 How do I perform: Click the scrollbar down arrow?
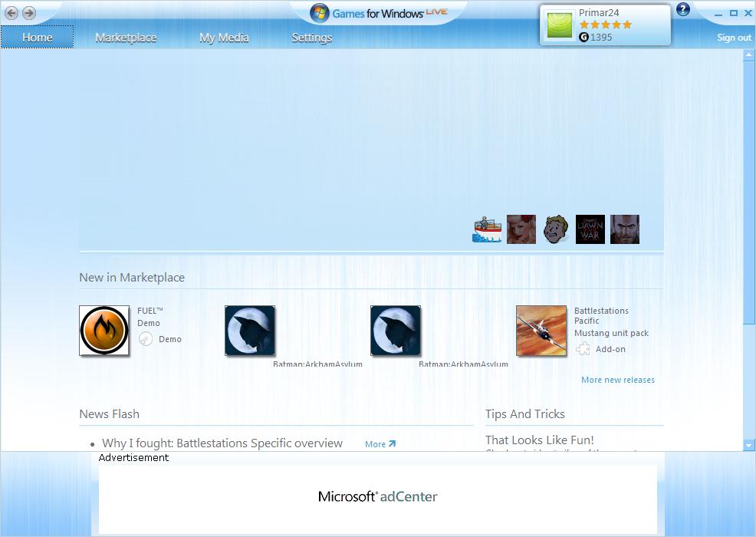pos(749,446)
